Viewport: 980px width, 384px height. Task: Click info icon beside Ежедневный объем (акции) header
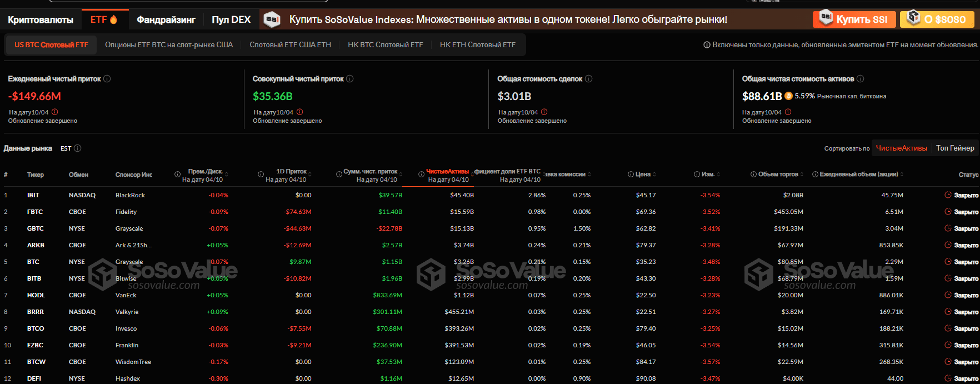point(816,174)
